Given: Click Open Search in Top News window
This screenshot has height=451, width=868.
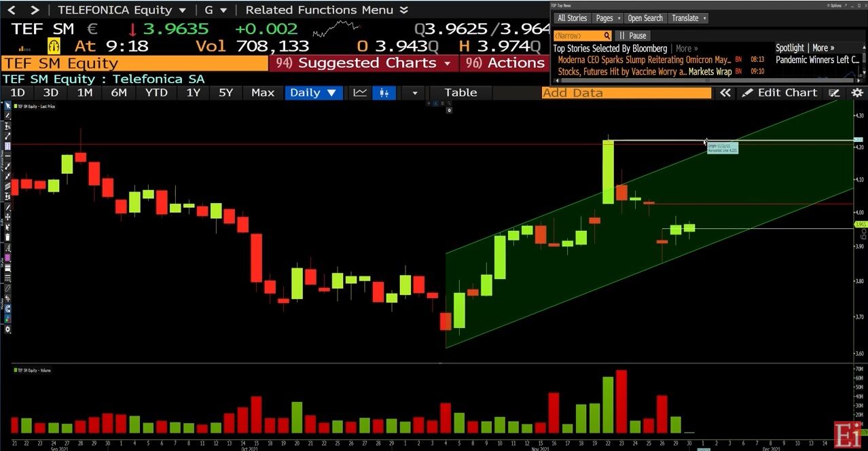Looking at the screenshot, I should point(645,18).
